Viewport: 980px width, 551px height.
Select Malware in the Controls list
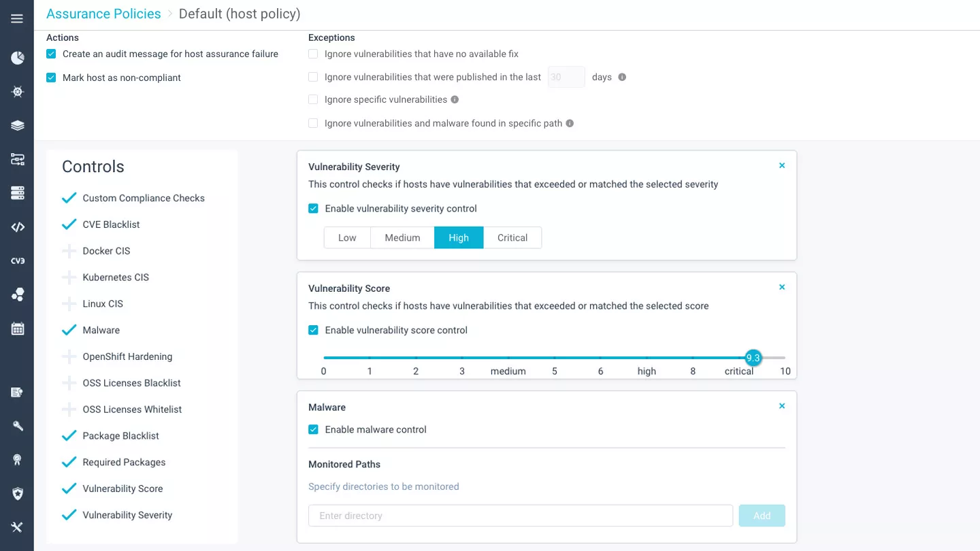[x=101, y=330]
